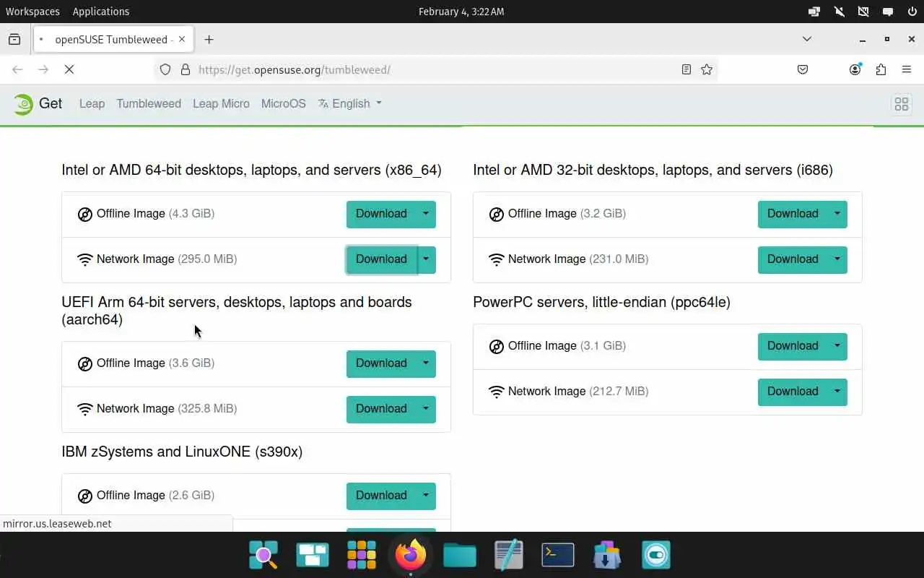Open Workspaces in the top panel
This screenshot has width=924, height=578.
[x=32, y=12]
